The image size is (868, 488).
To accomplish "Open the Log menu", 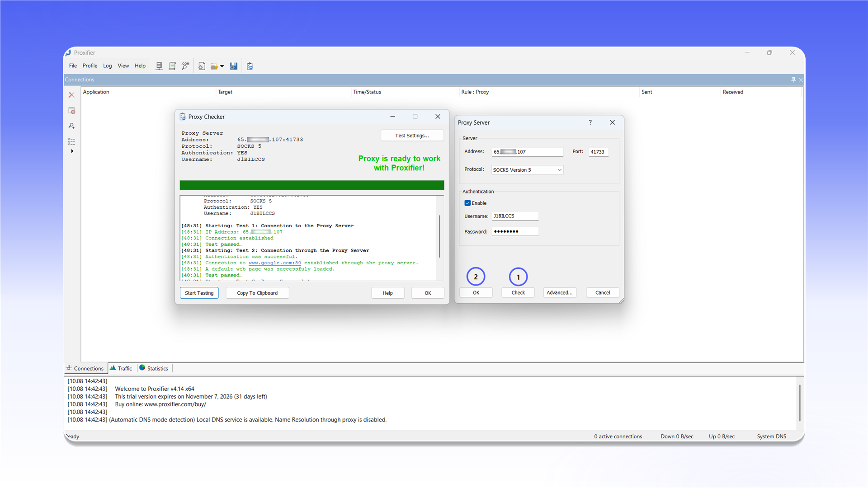I will (107, 66).
